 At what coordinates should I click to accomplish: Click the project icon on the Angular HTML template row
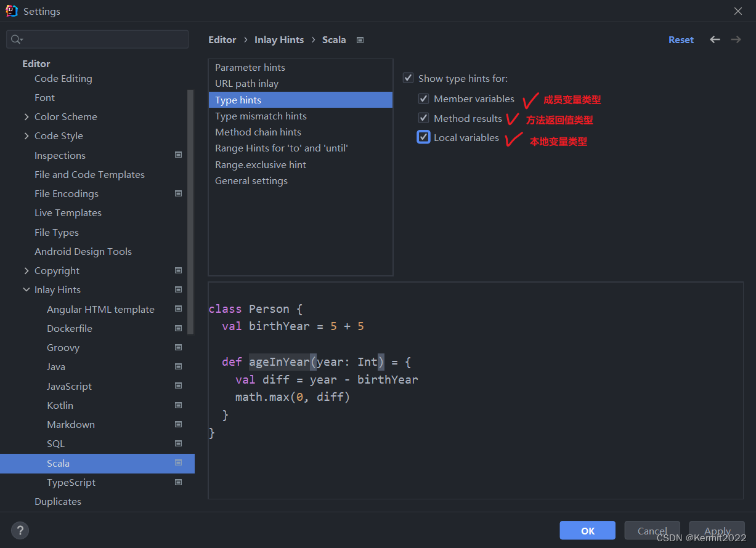[178, 309]
